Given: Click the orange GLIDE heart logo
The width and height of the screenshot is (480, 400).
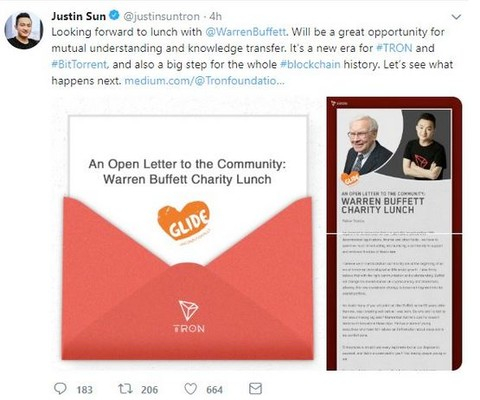Looking at the screenshot, I should pyautogui.click(x=184, y=221).
